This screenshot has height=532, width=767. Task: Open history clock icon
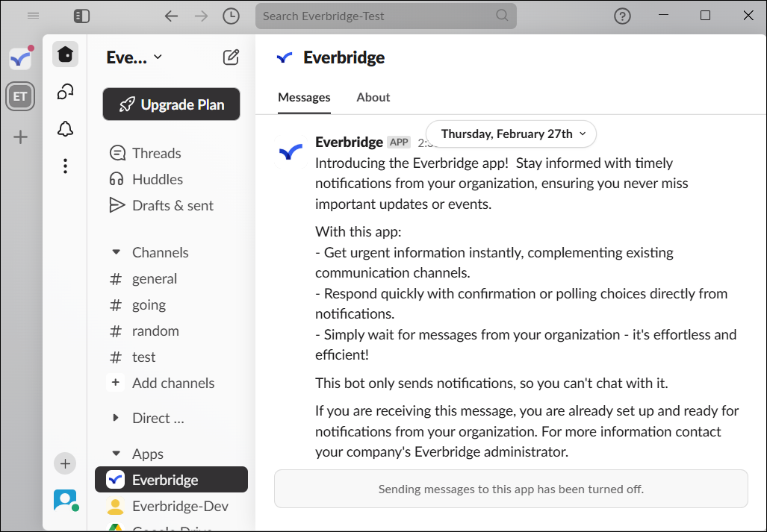click(x=231, y=16)
